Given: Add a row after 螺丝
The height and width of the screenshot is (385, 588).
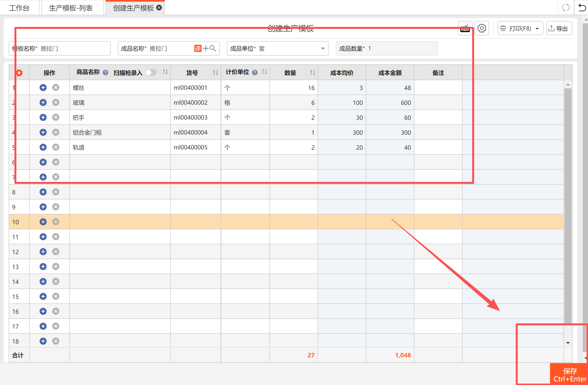Looking at the screenshot, I should pyautogui.click(x=43, y=88).
